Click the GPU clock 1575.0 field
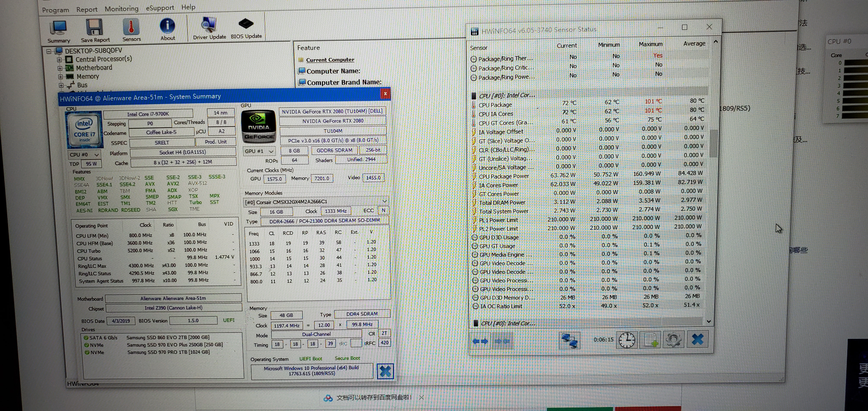 click(x=274, y=179)
